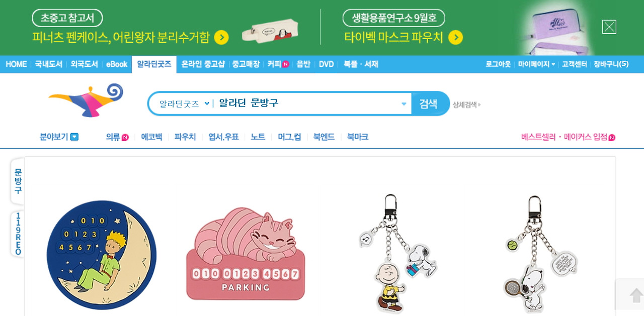Screen dimensions: 644x316
Task: Click yellow arrow beside 피너츠 펜케이스 banner
Action: pos(221,38)
